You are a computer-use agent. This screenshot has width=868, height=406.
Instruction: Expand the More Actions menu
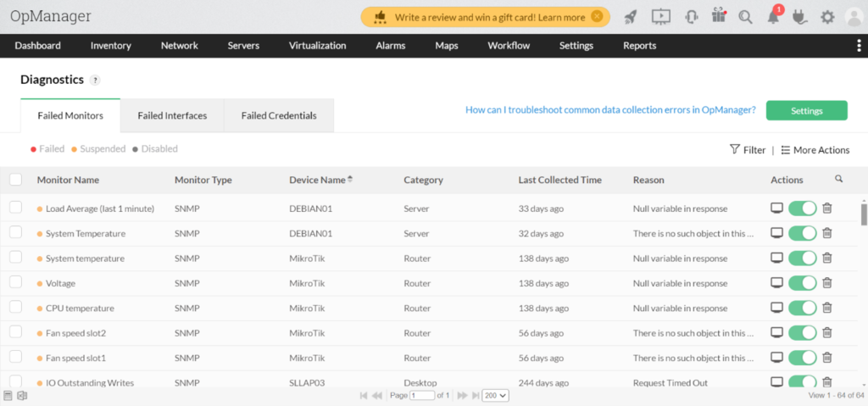[x=815, y=150]
